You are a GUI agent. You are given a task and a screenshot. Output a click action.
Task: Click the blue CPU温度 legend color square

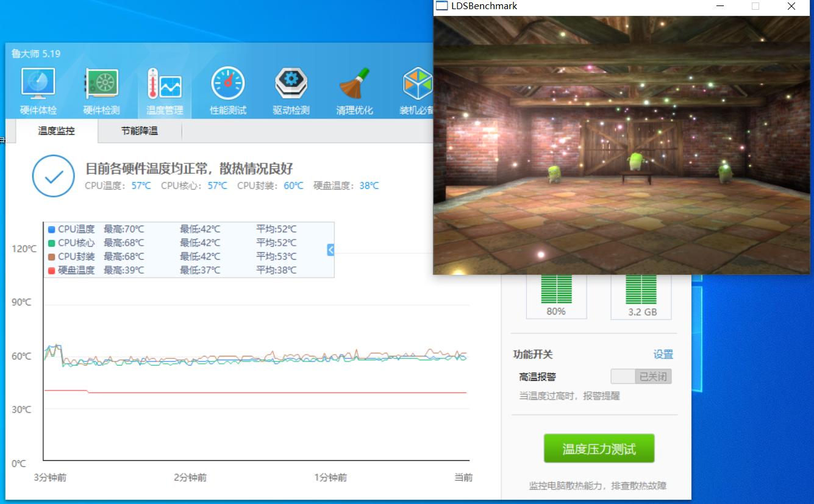[x=52, y=230]
